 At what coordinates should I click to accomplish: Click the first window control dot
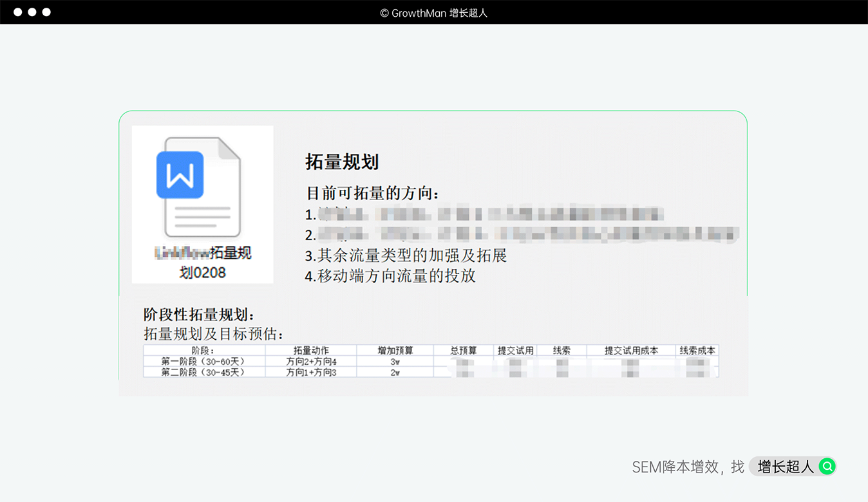tap(17, 12)
